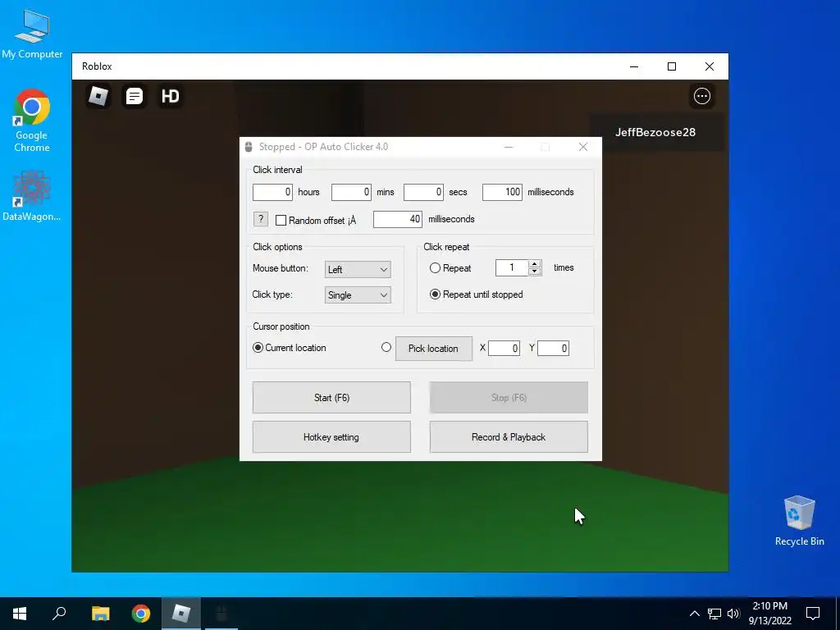Open the Roblox more options ellipsis icon
The image size is (840, 630).
click(x=702, y=96)
